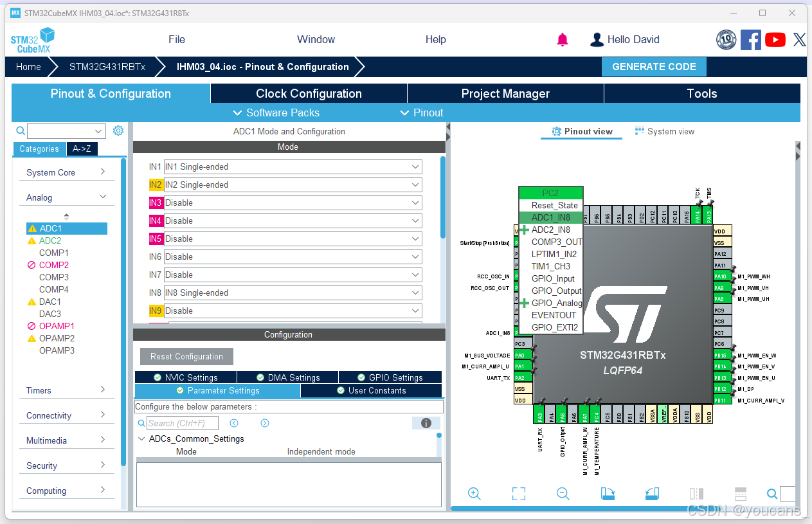Toggle the horizontal split view icon
The height and width of the screenshot is (524, 812).
(x=696, y=493)
